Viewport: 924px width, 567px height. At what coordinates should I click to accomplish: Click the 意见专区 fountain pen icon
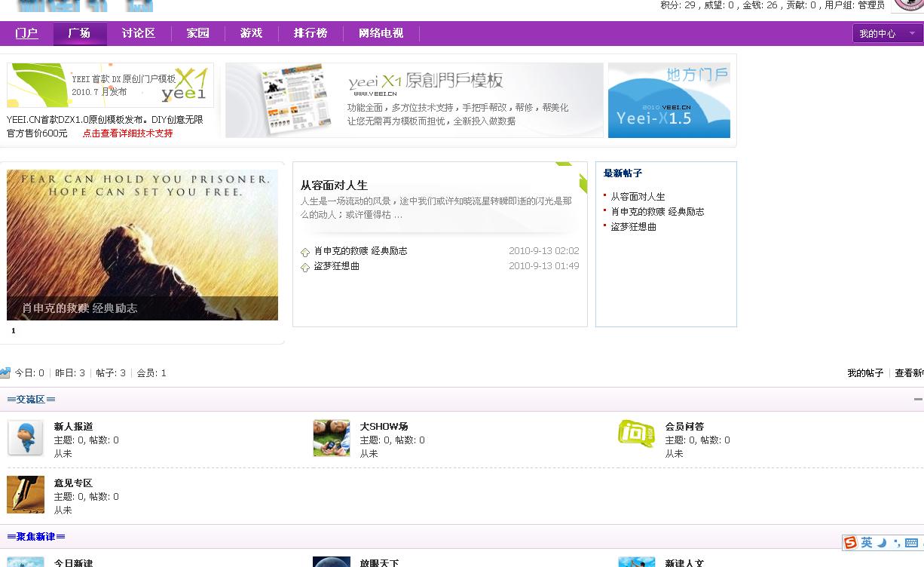click(26, 495)
